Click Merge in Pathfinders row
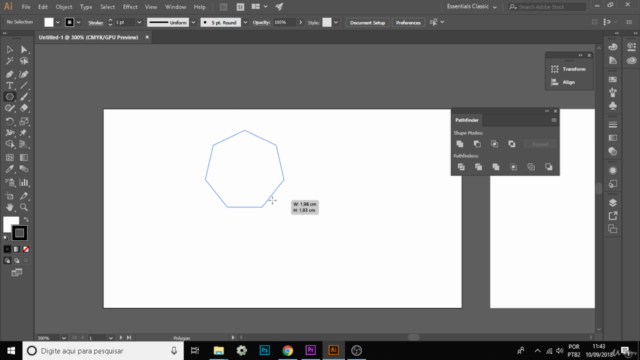Image resolution: width=640 pixels, height=360 pixels. click(496, 167)
